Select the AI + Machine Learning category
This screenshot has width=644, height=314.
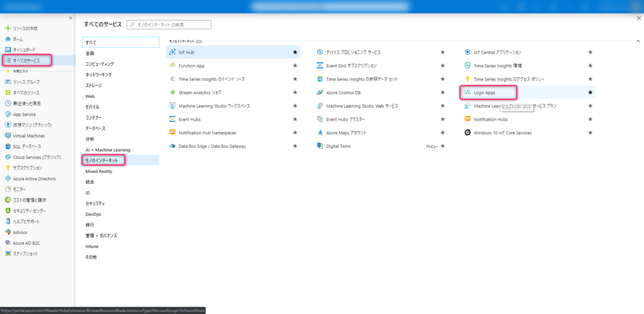tap(121, 149)
